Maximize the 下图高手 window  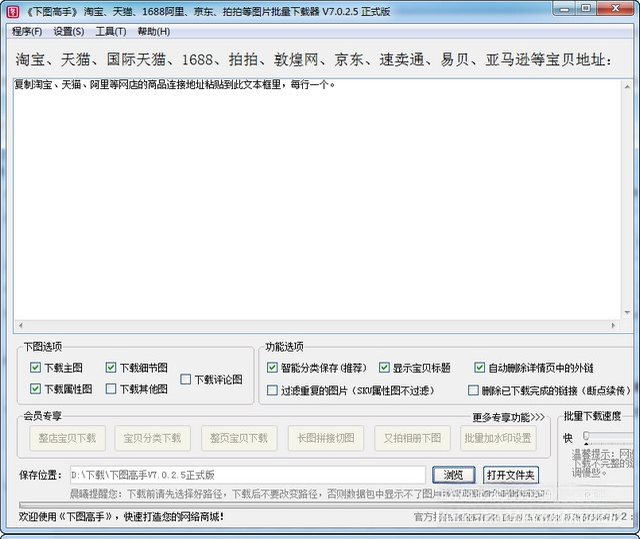click(x=586, y=9)
